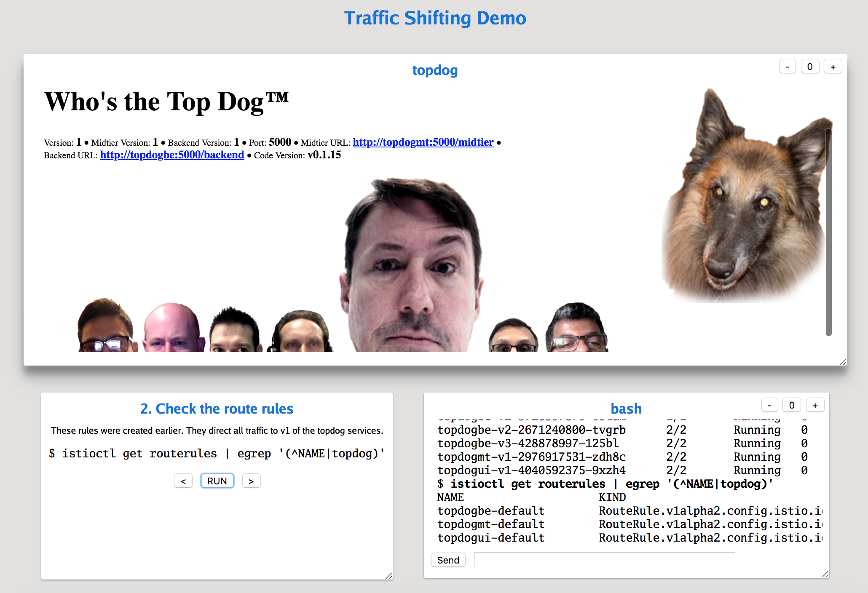Click the zero reset button in bash panel
Viewport: 868px width, 593px height.
[x=792, y=406]
